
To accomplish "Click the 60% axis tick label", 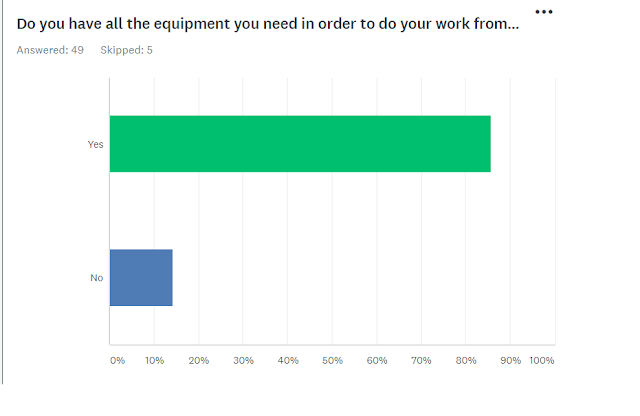I will (x=377, y=360).
